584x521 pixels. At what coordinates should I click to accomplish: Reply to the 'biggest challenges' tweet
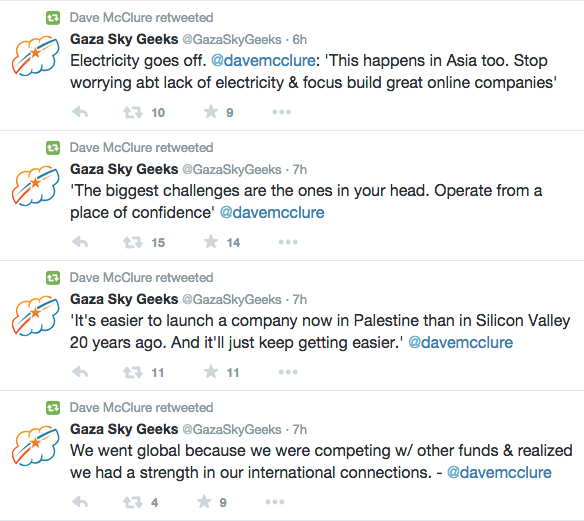80,242
